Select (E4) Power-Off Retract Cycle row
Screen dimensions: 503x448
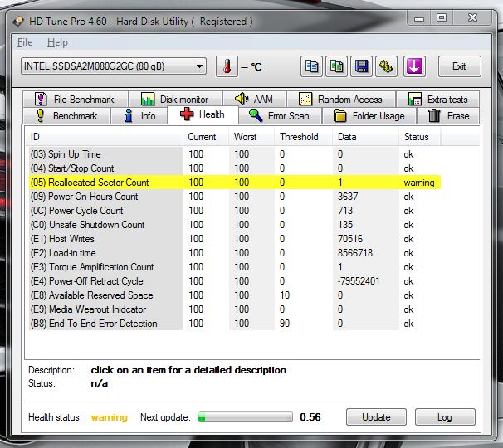pos(235,281)
